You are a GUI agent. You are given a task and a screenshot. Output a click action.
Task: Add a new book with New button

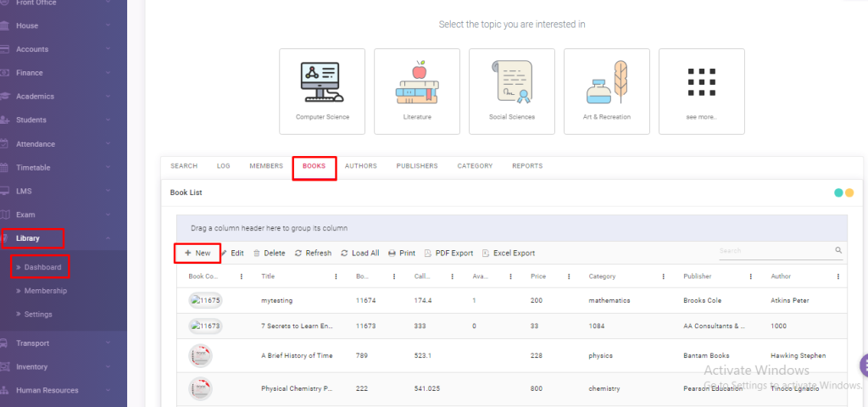tap(198, 254)
